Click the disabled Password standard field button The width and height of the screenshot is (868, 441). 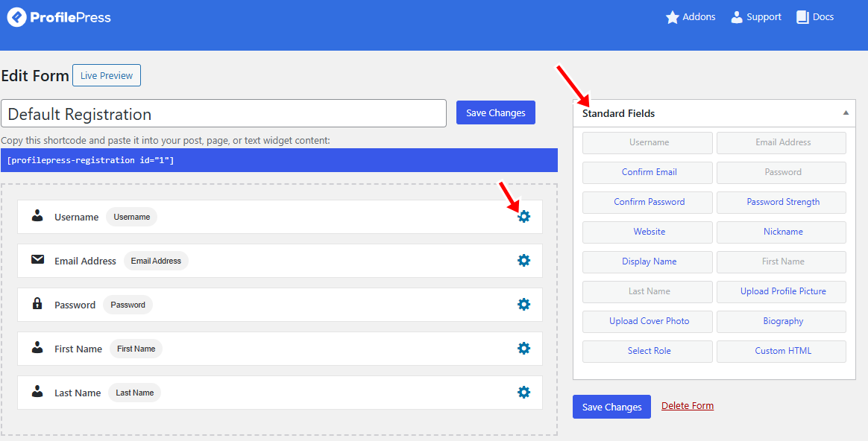click(x=781, y=173)
